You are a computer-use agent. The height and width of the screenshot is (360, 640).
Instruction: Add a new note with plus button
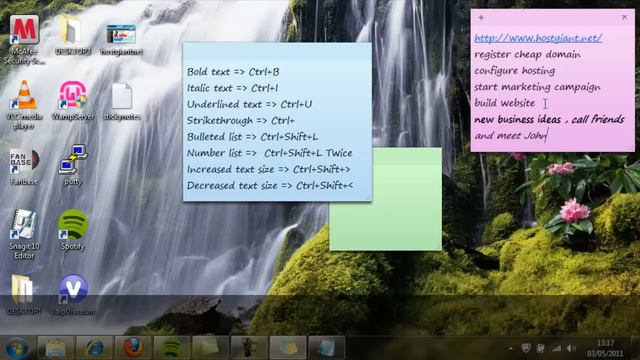(x=481, y=18)
